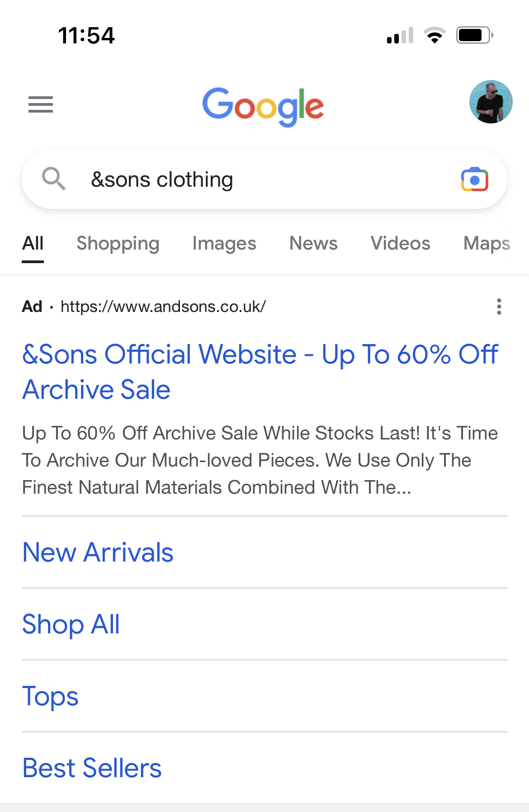
Task: Click the New Arrivals sitelink
Action: pos(98,552)
